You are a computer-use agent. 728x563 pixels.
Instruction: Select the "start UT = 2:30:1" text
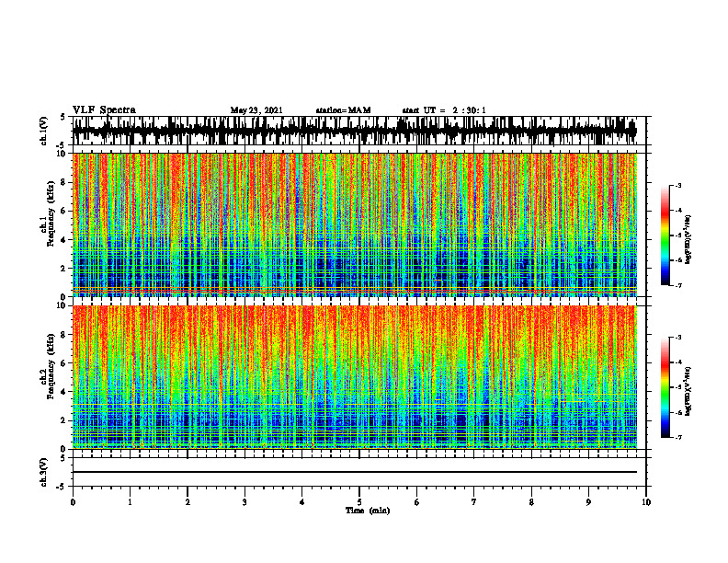pyautogui.click(x=444, y=110)
